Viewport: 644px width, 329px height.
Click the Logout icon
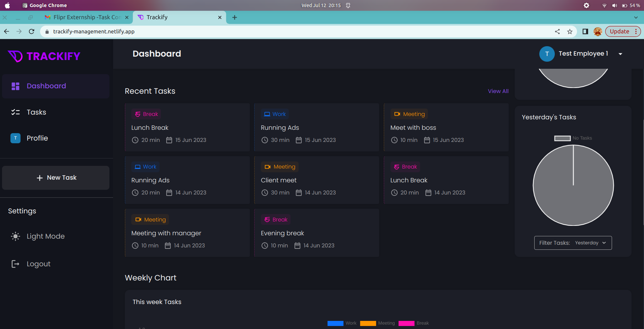coord(15,264)
